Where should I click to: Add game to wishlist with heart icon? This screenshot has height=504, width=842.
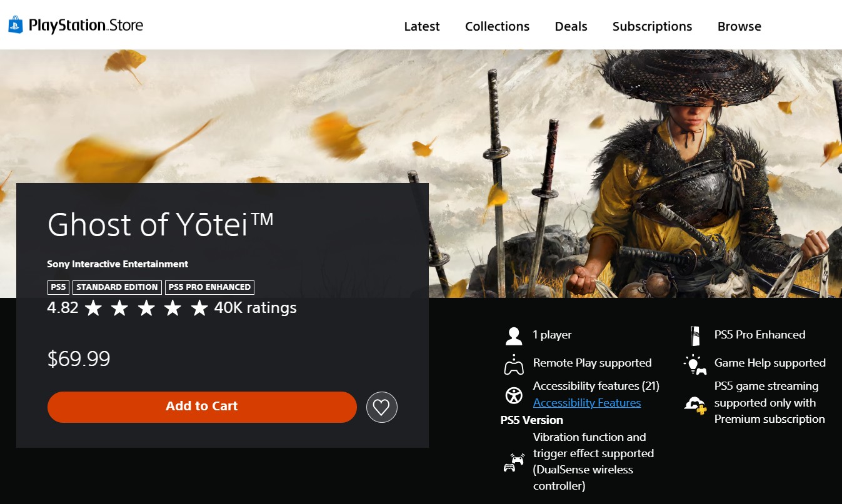click(381, 407)
